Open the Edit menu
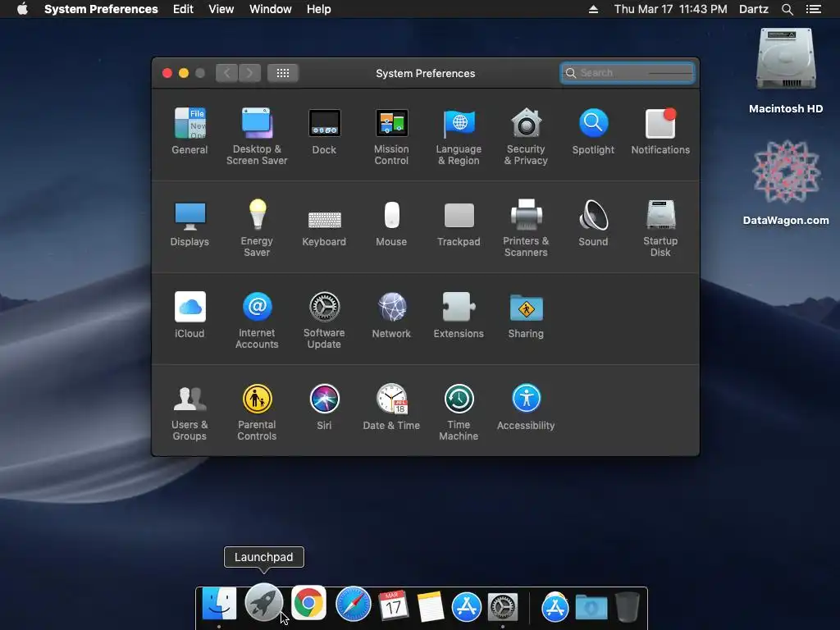This screenshot has height=630, width=840. (183, 9)
